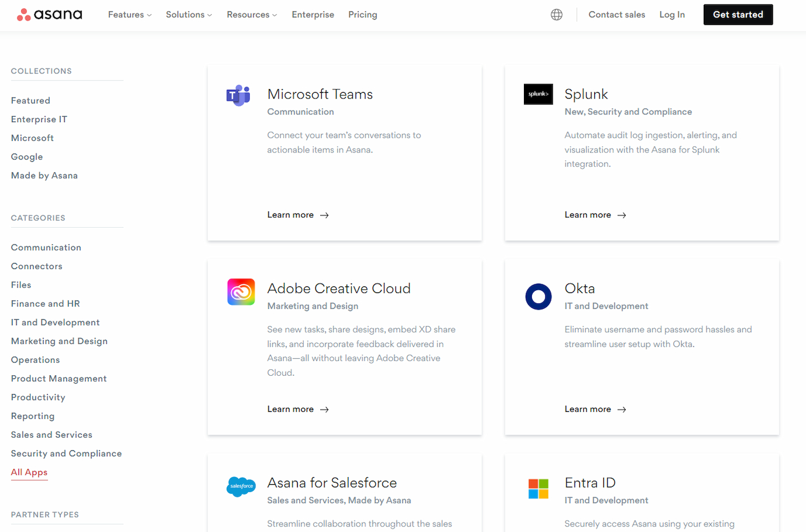Viewport: 806px width, 532px height.
Task: Click the Microsoft Teams app icon
Action: (239, 95)
